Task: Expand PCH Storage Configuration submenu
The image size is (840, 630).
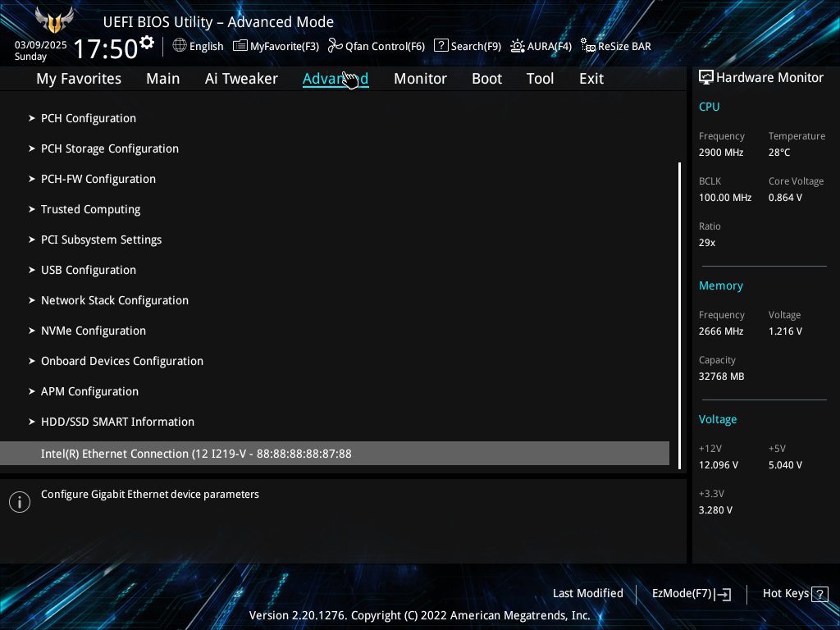Action: tap(110, 148)
